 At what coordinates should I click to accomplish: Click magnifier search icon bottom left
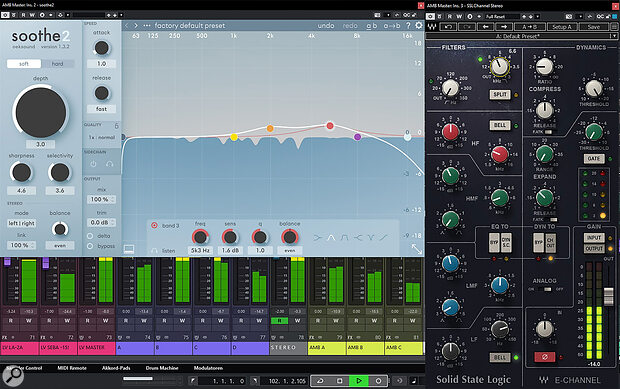click(12, 376)
